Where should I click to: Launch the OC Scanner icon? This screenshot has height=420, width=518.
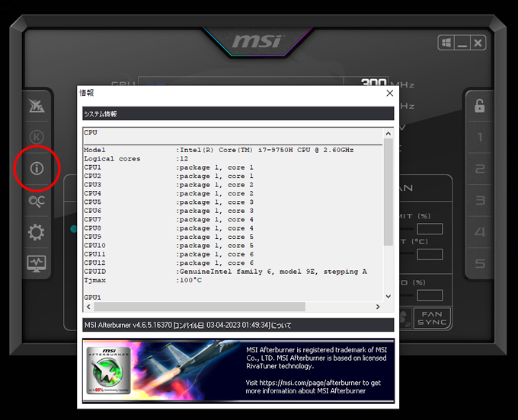coord(37,201)
